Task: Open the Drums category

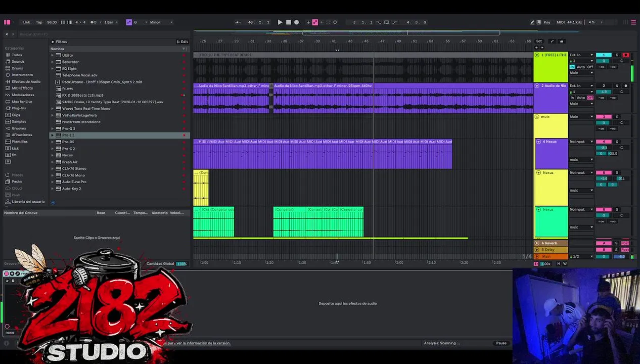Action: 17,68
